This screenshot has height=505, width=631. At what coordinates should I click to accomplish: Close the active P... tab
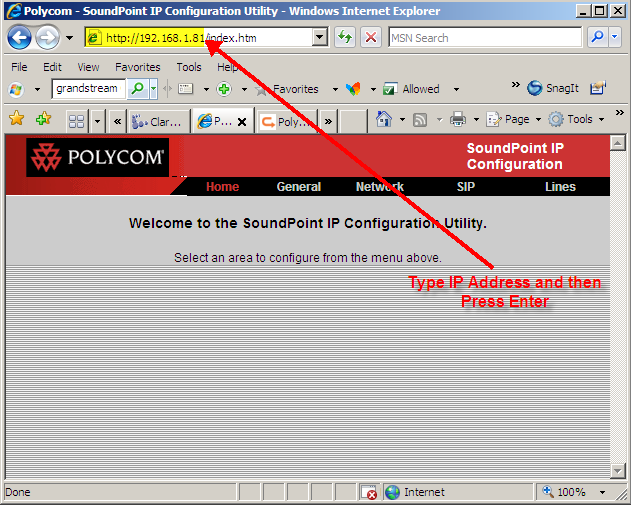point(242,122)
